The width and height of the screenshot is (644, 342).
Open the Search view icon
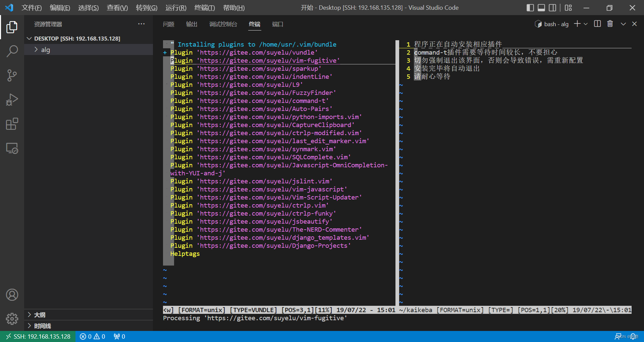pos(12,51)
